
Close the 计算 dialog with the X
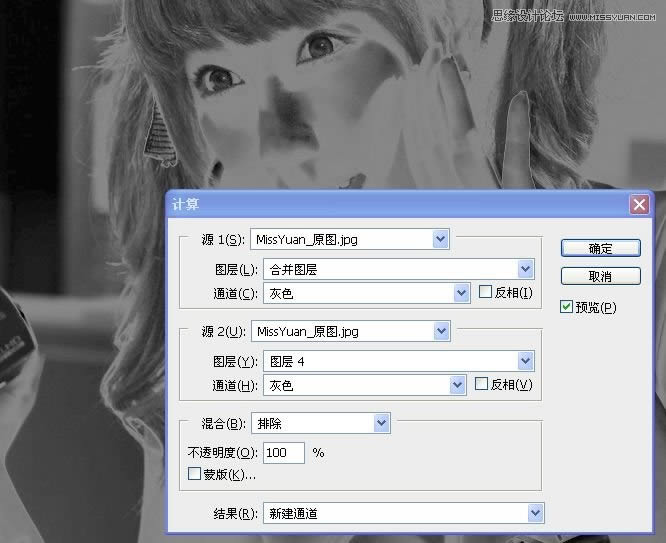coord(639,204)
